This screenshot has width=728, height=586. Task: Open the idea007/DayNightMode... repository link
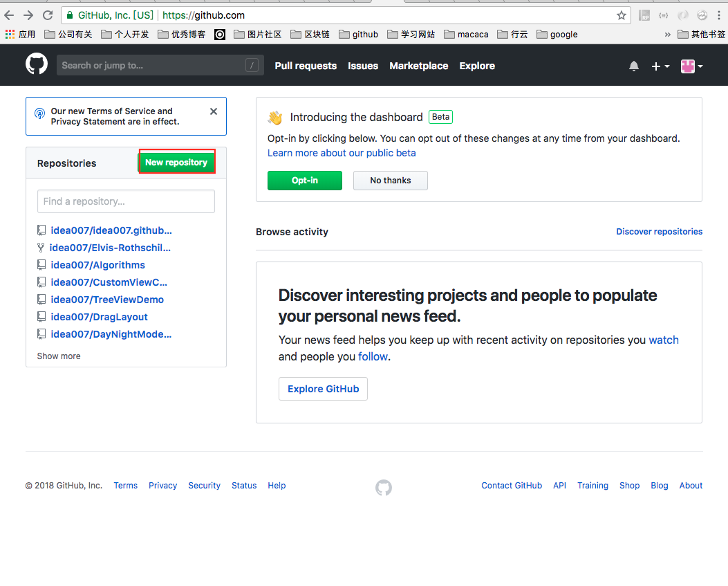pyautogui.click(x=111, y=334)
